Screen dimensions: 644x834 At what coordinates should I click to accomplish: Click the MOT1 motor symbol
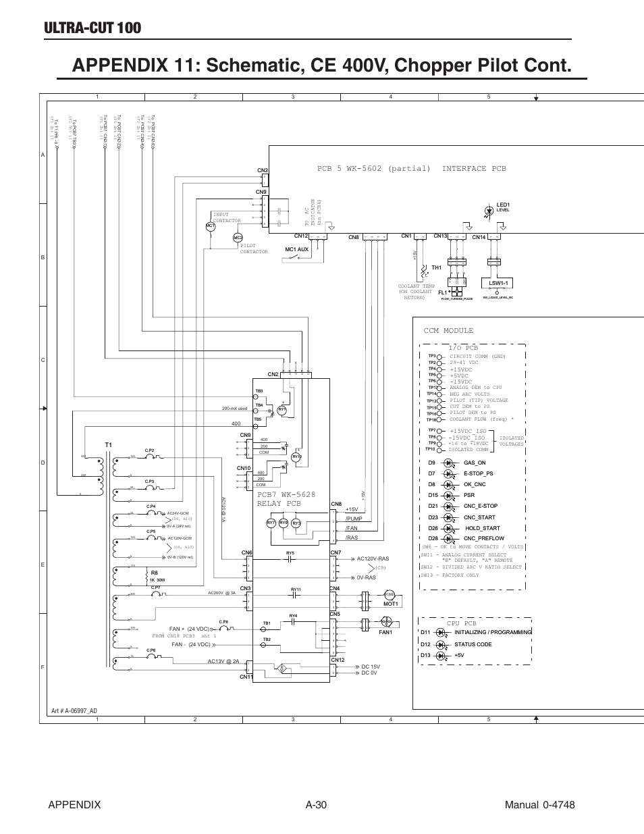[389, 594]
